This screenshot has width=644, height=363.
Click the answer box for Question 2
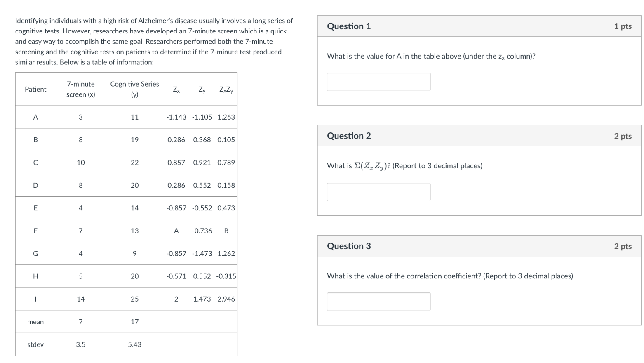pyautogui.click(x=378, y=191)
